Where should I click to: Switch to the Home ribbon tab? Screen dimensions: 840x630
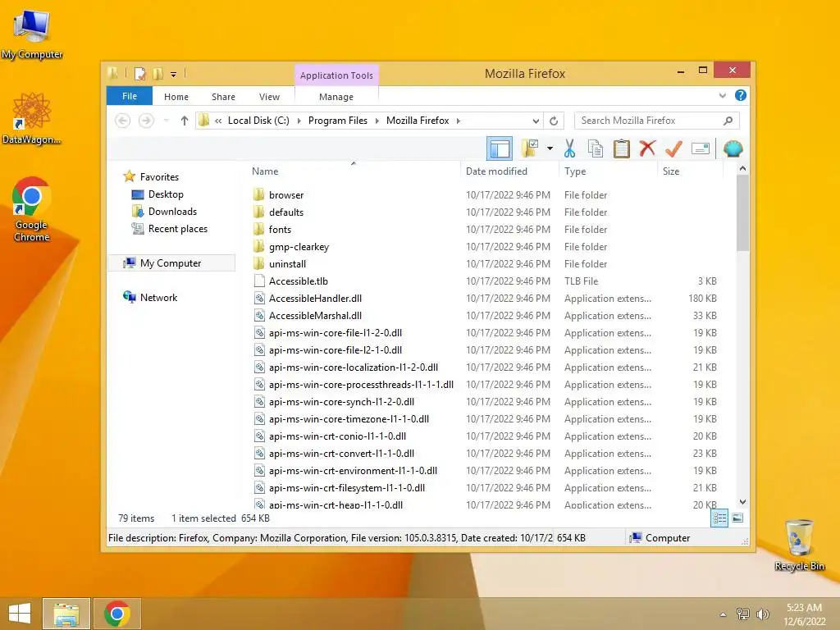tap(176, 97)
